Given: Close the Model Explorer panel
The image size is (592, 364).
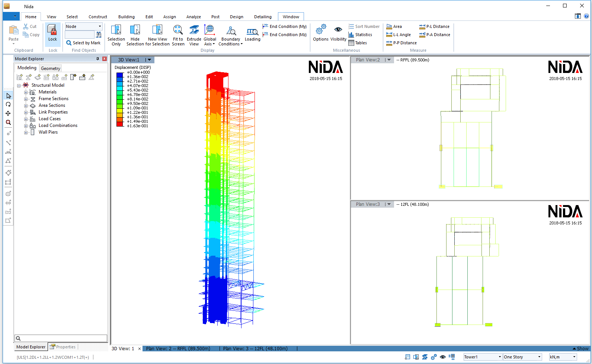Looking at the screenshot, I should point(105,59).
